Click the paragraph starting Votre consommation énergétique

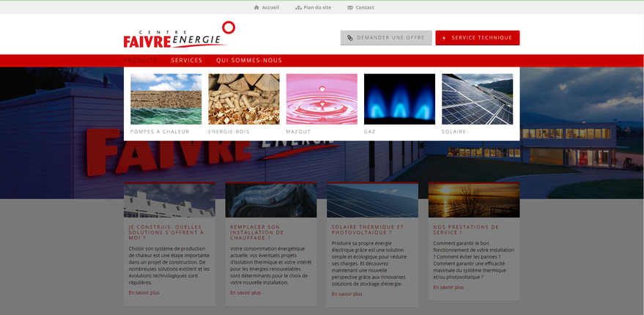coord(270,266)
